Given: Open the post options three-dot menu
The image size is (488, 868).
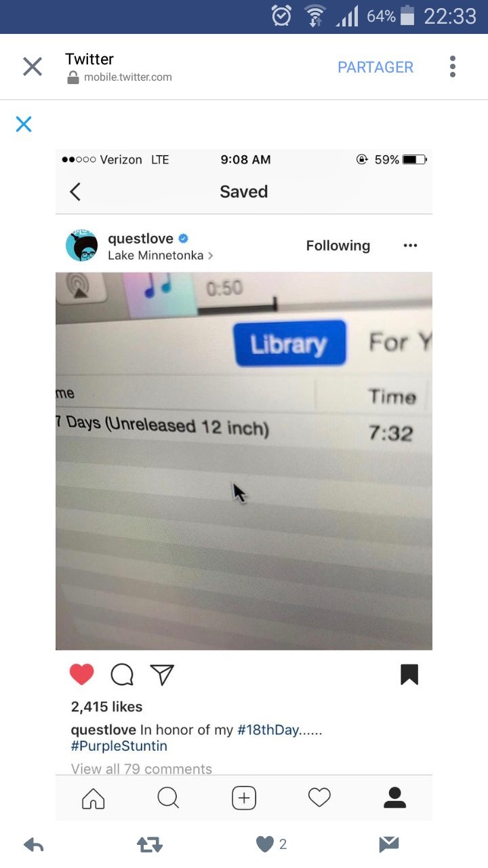Looking at the screenshot, I should point(410,245).
